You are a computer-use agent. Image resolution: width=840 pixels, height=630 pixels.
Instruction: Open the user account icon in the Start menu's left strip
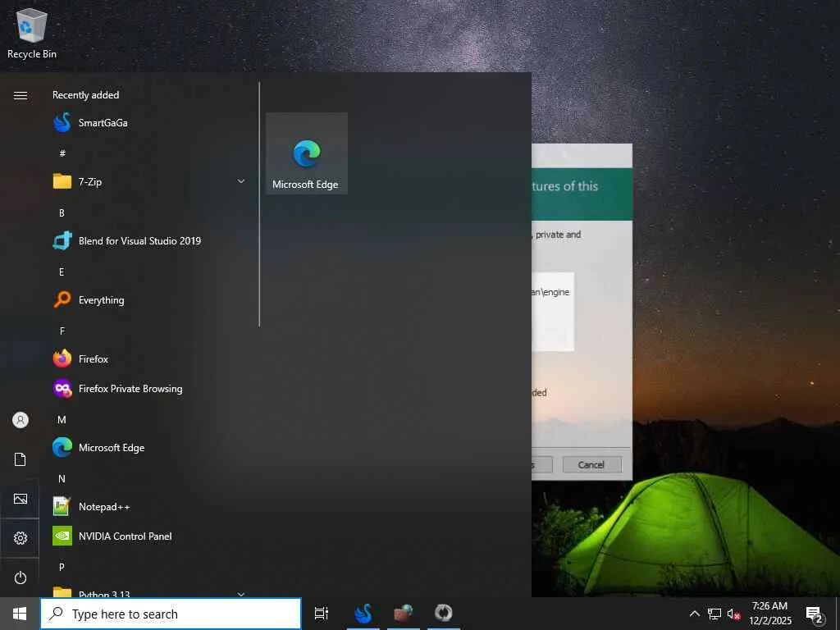tap(21, 420)
